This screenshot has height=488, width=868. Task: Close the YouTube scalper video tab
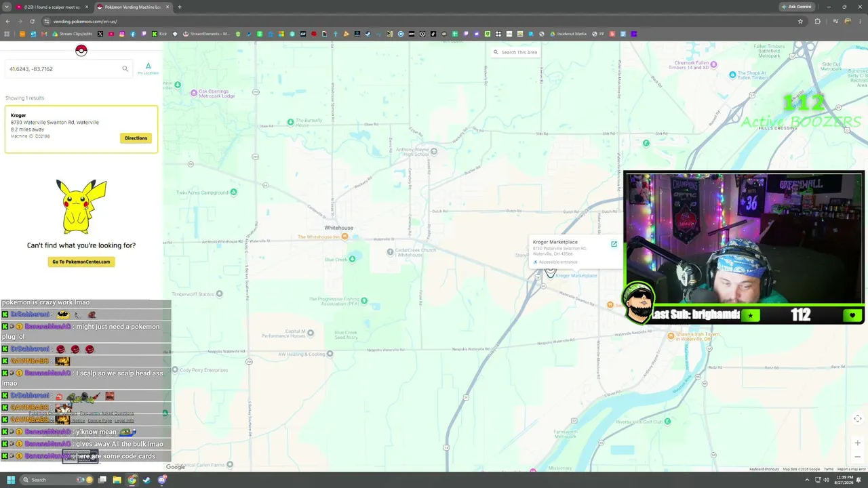[87, 7]
